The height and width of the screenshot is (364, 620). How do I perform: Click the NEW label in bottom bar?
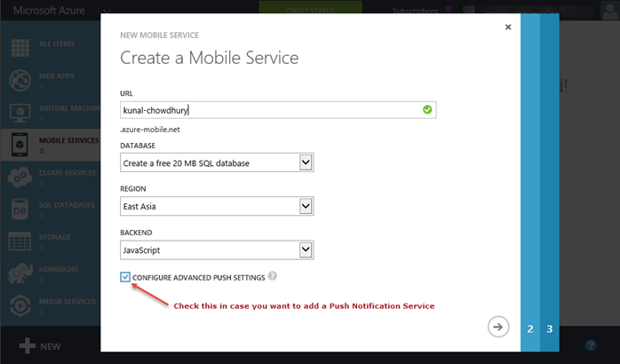pyautogui.click(x=51, y=346)
